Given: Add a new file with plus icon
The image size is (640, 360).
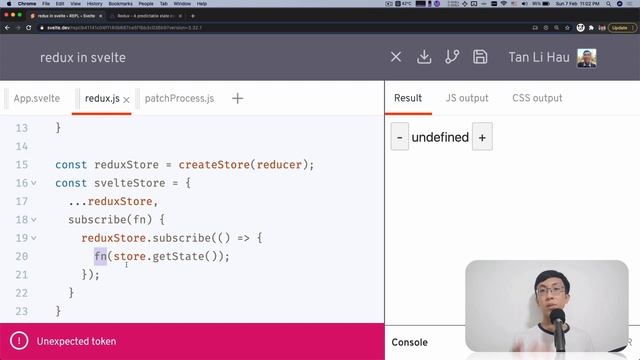Looking at the screenshot, I should 238,98.
